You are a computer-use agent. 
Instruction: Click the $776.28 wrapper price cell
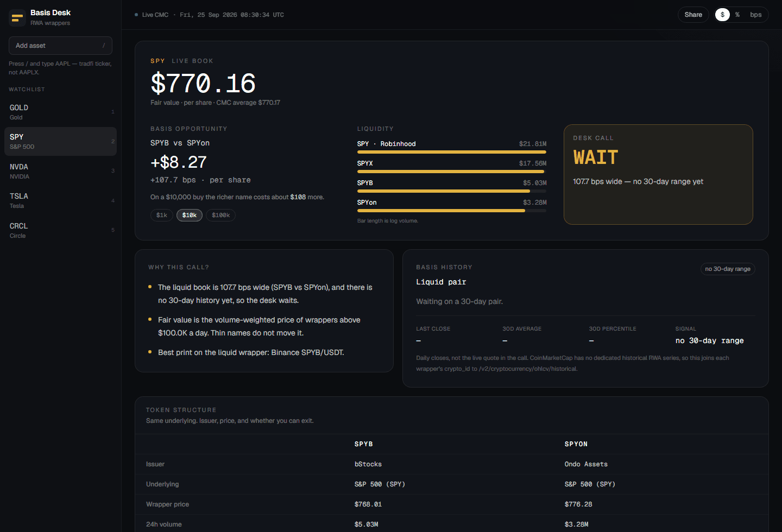(578, 504)
